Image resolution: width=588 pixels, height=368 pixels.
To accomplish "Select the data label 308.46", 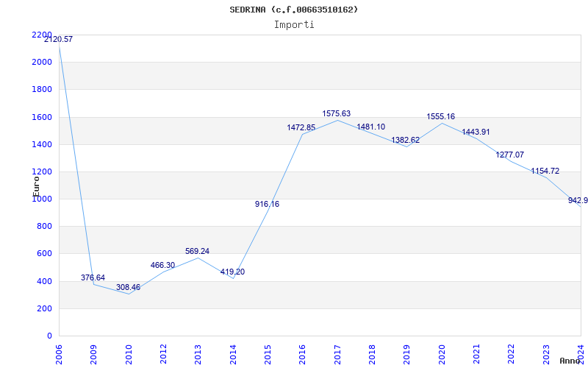I will (128, 287).
